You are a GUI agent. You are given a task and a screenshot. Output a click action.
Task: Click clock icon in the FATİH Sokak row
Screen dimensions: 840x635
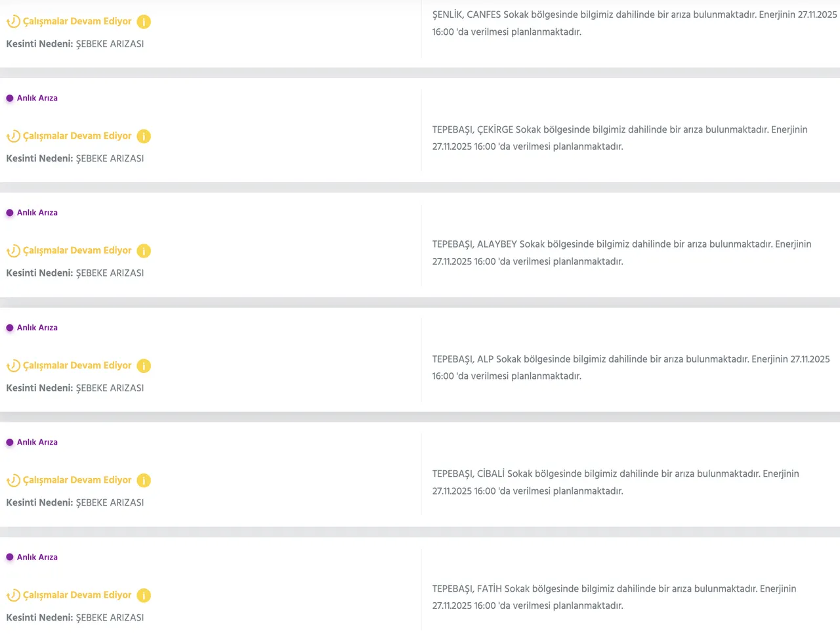pos(13,596)
